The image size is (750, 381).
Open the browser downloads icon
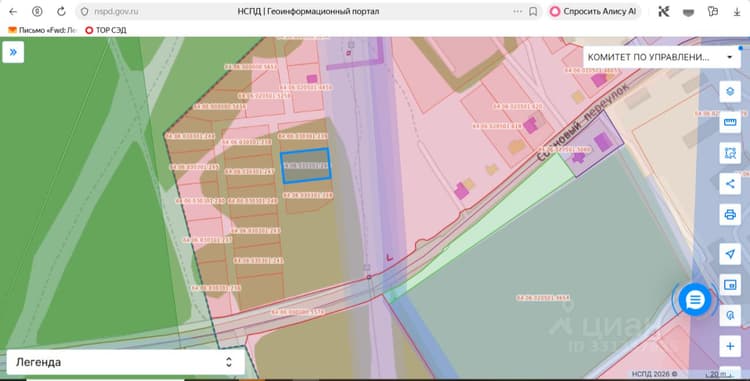pyautogui.click(x=737, y=11)
